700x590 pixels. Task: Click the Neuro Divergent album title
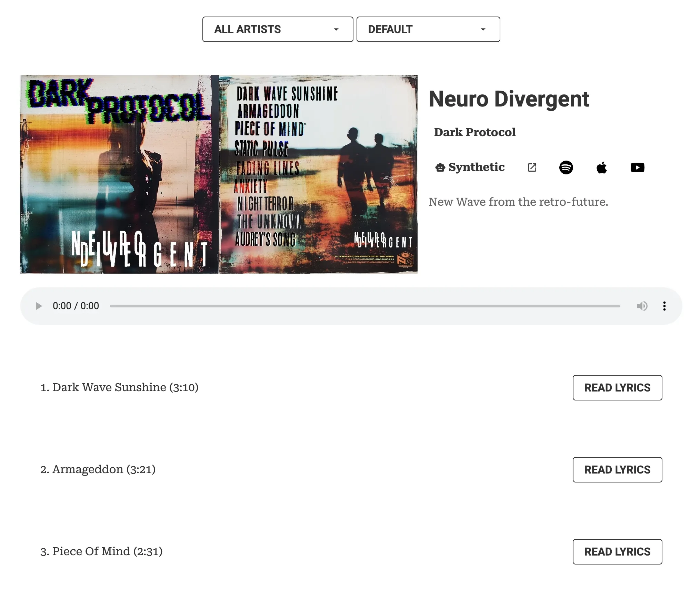pos(509,100)
